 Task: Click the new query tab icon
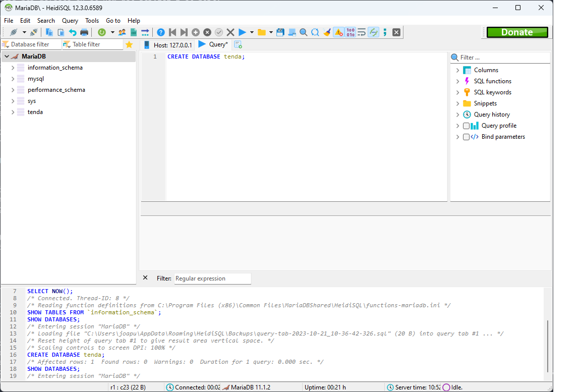[x=238, y=44]
